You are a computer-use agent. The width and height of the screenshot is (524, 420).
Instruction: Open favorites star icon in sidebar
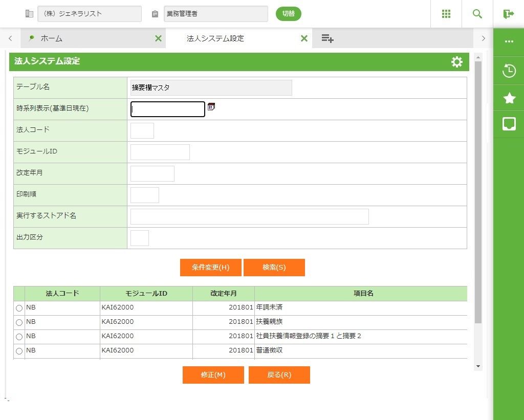coord(509,98)
